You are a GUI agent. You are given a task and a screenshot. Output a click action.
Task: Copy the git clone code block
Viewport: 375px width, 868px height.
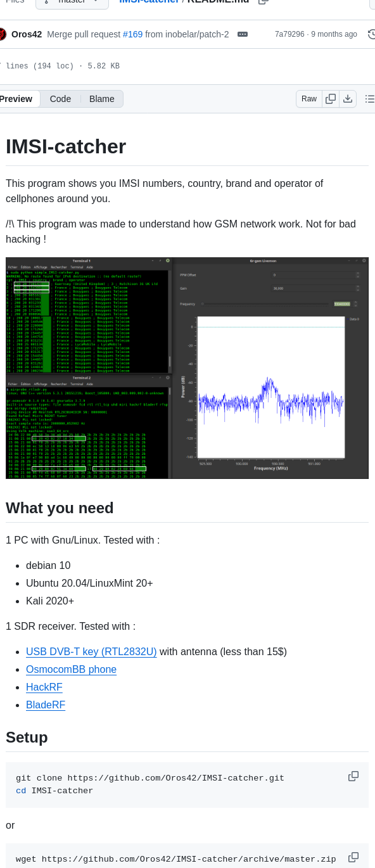click(x=353, y=776)
